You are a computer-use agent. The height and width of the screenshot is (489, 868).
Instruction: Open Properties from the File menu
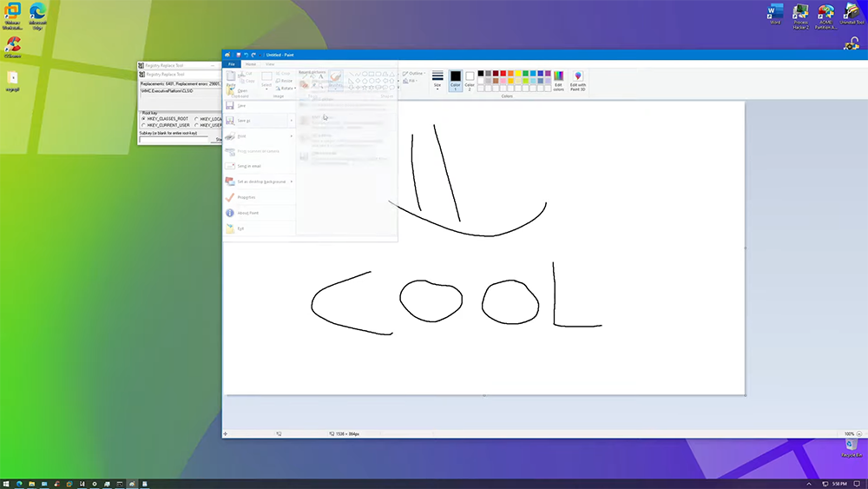[x=259, y=197]
